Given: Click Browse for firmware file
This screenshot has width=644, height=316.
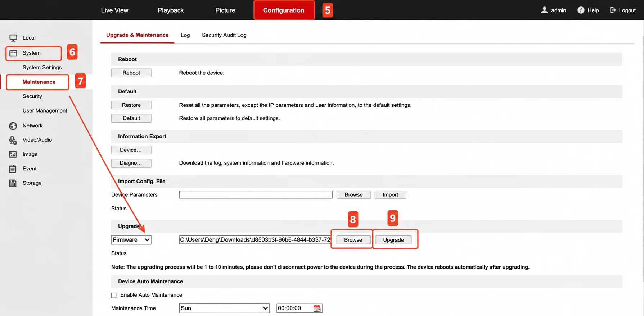Looking at the screenshot, I should click(353, 240).
